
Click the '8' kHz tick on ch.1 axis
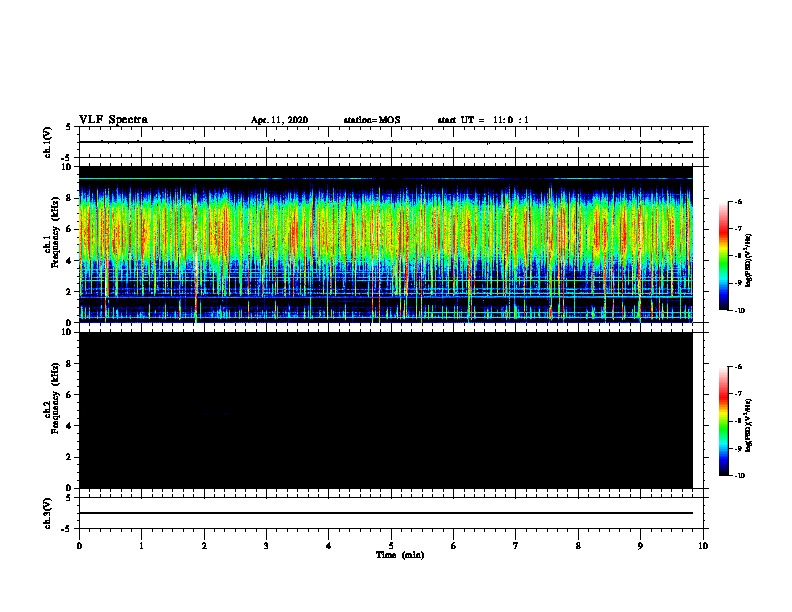coord(69,198)
